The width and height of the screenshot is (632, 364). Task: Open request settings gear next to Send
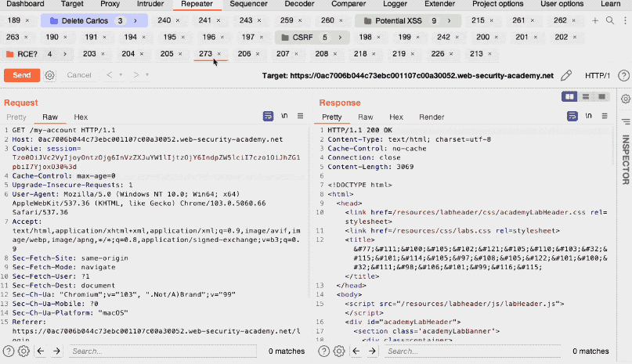pyautogui.click(x=49, y=75)
